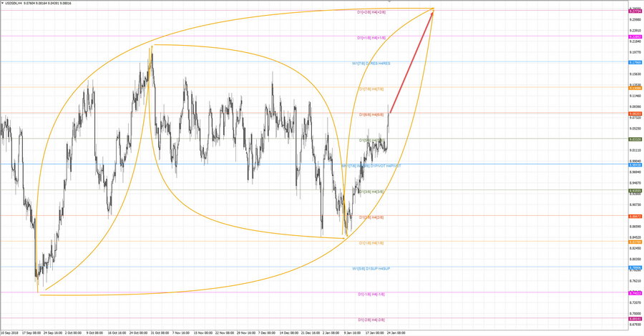Select the D1[-1/8] H4[-1/8] level label
This screenshot has height=336, width=644.
point(371,294)
